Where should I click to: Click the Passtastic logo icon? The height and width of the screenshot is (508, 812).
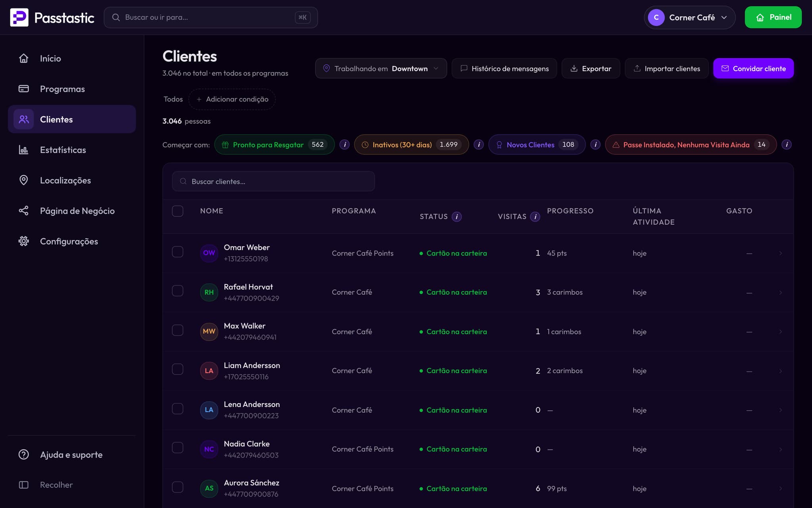click(19, 17)
